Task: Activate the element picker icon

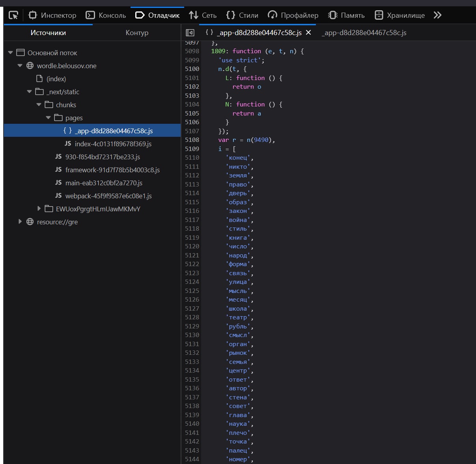Action: click(x=13, y=15)
